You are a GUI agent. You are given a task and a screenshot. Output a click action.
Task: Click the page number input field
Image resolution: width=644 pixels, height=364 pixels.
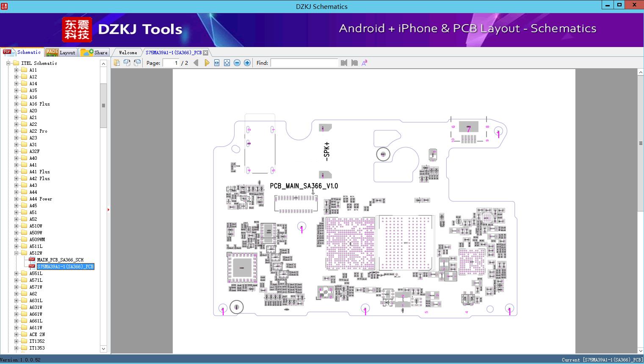click(x=171, y=63)
